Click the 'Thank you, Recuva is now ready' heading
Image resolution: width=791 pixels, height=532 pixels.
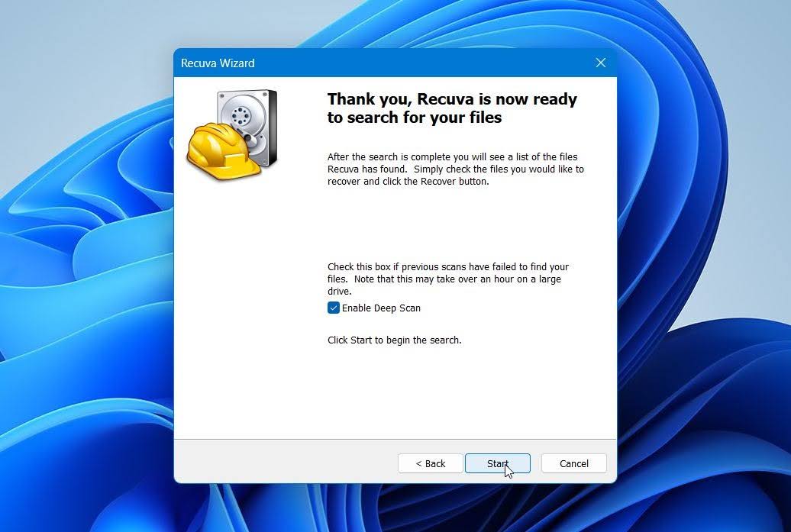click(x=452, y=108)
